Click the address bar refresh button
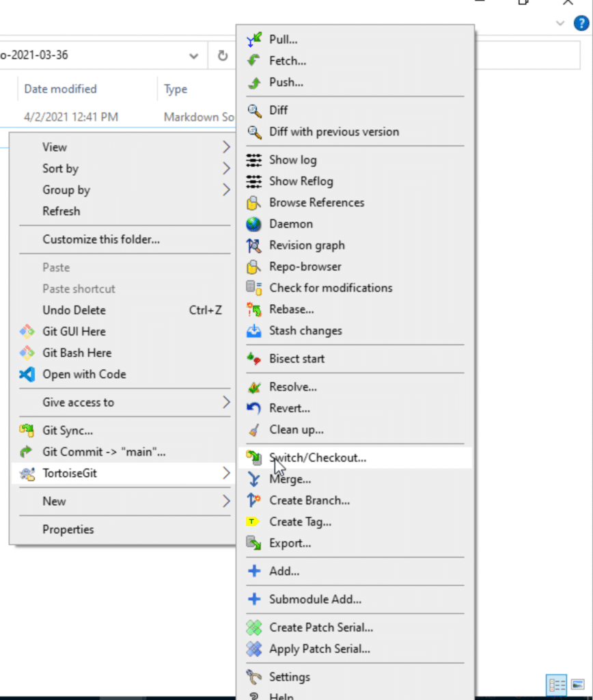593x700 pixels. click(223, 56)
